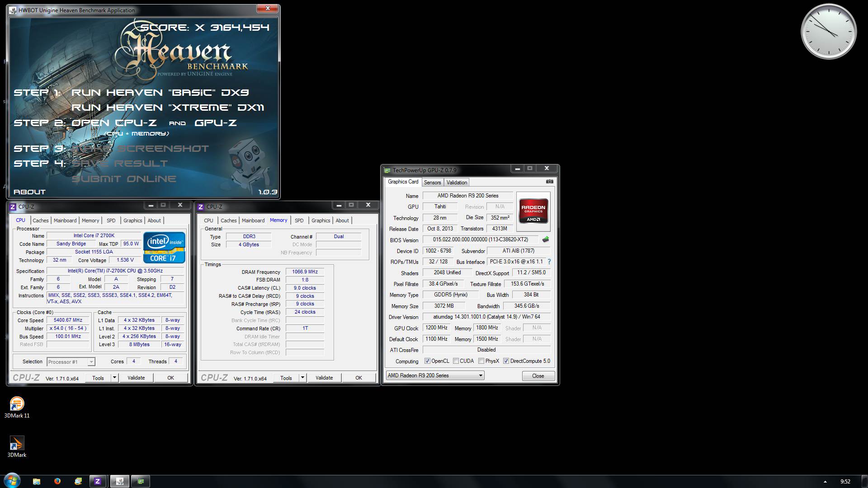Open the 3DMark desktop shortcut
Image resolution: width=868 pixels, height=488 pixels.
pos(17,447)
